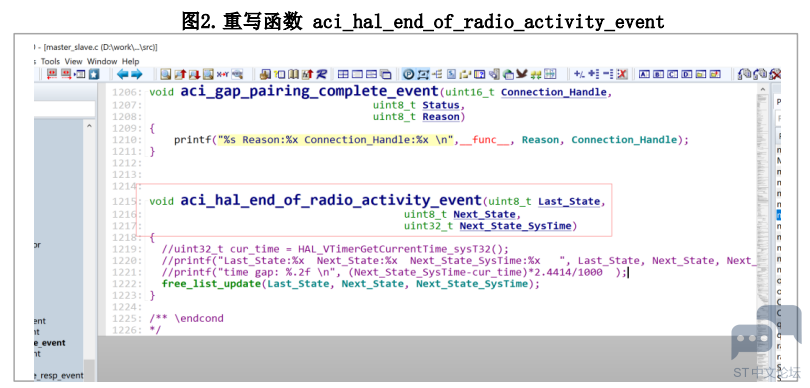Open the Help menu

[x=130, y=61]
